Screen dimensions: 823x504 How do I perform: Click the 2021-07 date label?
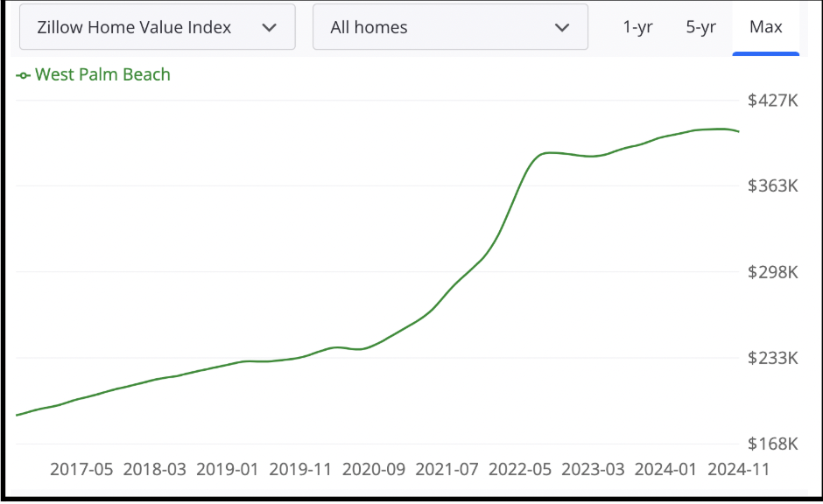[x=447, y=469]
